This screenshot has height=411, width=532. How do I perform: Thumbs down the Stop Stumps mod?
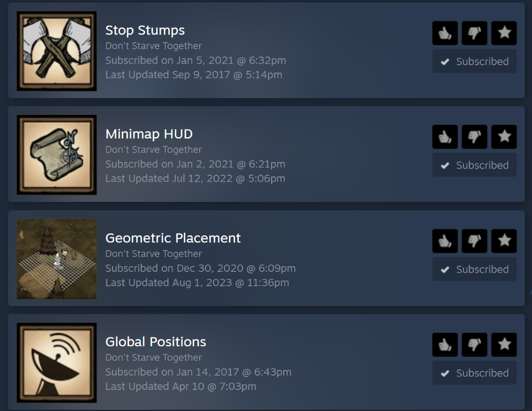click(x=474, y=33)
